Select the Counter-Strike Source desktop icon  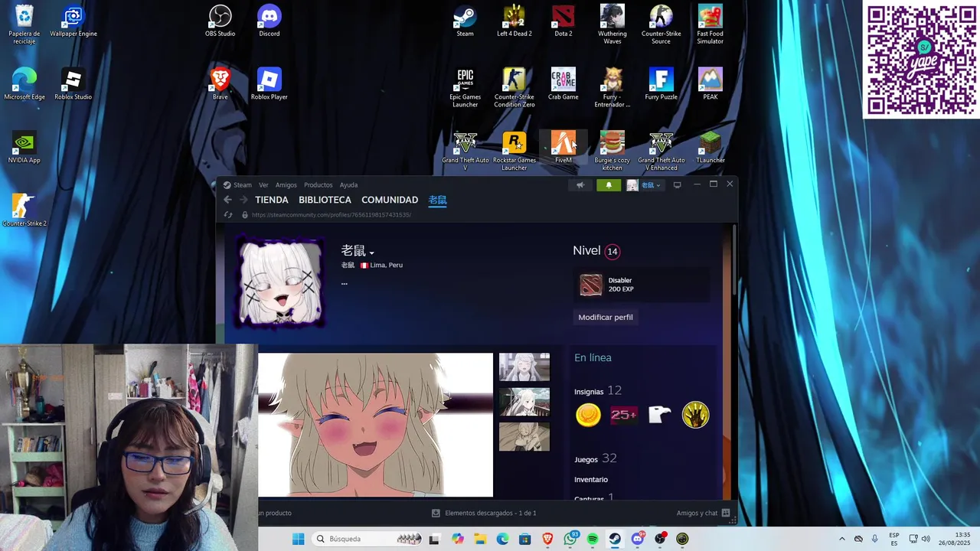(661, 24)
